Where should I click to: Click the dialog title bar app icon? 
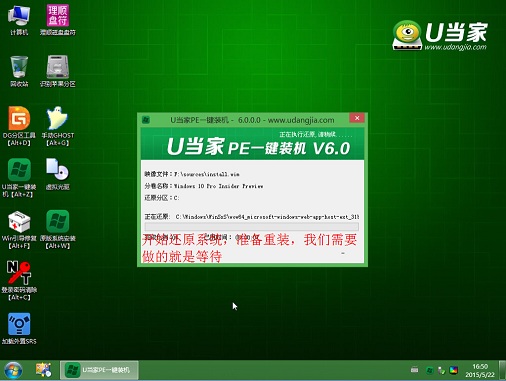[x=146, y=120]
